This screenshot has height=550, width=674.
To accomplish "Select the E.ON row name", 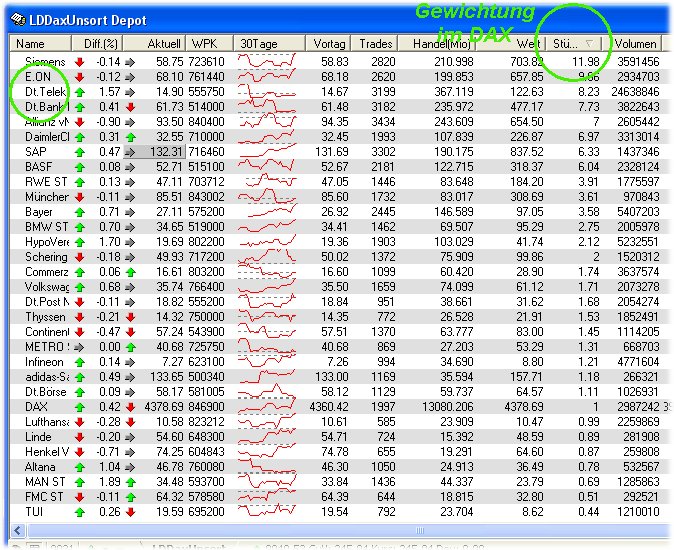I will point(38,77).
